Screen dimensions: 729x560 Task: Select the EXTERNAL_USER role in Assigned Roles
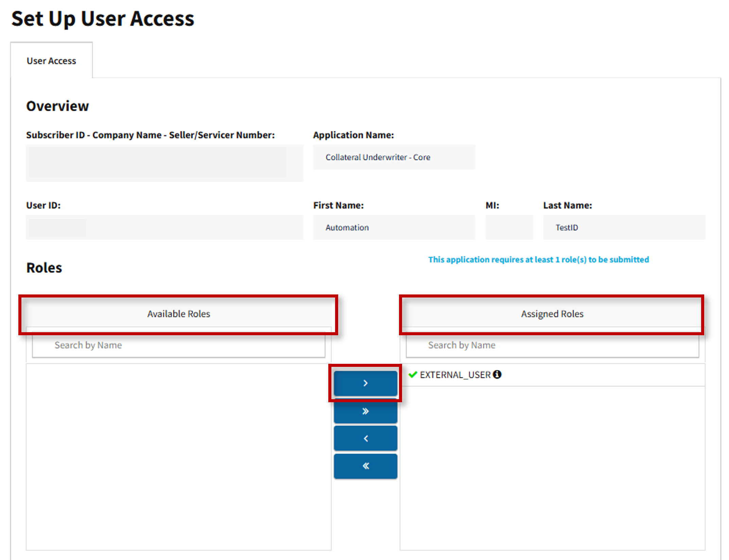click(552, 375)
